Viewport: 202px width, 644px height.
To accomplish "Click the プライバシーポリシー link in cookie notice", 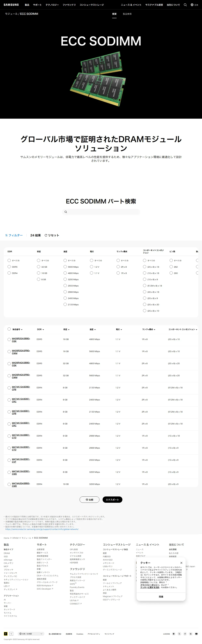I will (150, 585).
